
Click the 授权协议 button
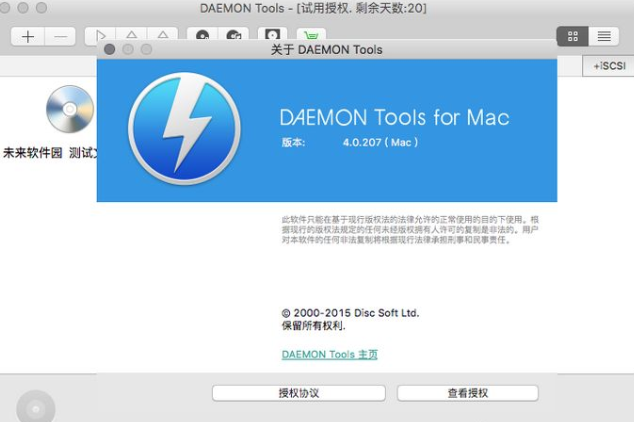[x=299, y=393]
